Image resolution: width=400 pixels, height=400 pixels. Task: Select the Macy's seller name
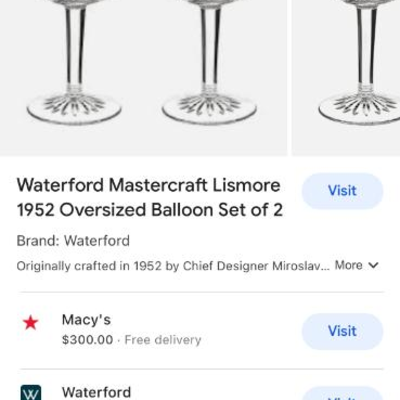pos(86,320)
